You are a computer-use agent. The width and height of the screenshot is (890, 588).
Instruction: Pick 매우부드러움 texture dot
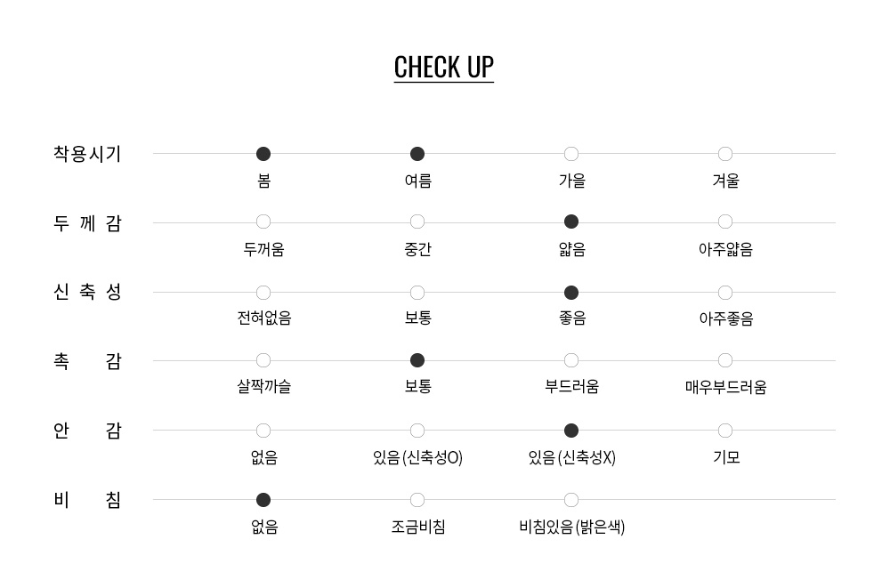click(725, 360)
